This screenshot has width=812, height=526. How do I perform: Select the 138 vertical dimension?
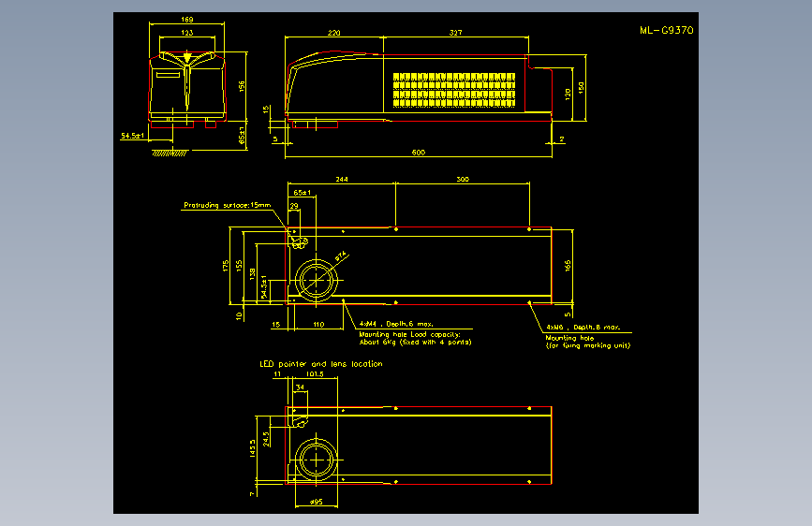click(x=252, y=274)
